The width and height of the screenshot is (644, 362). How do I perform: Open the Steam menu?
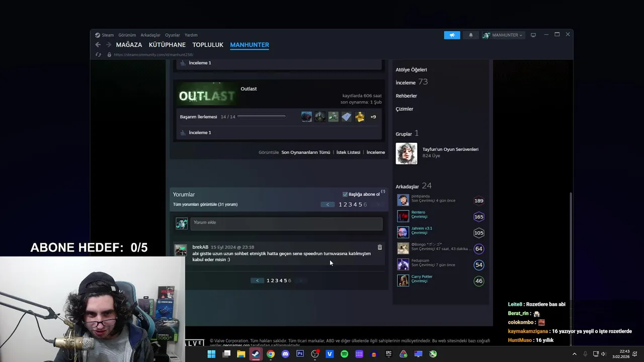tap(105, 35)
